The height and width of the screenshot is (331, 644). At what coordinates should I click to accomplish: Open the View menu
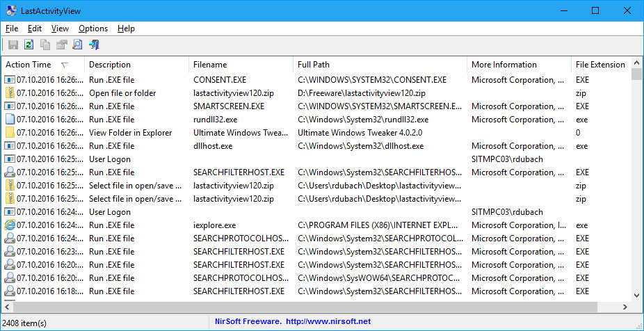(x=60, y=29)
